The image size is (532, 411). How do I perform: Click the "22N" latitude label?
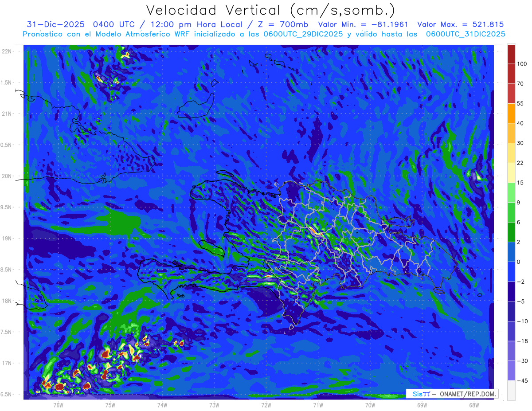(x=7, y=51)
